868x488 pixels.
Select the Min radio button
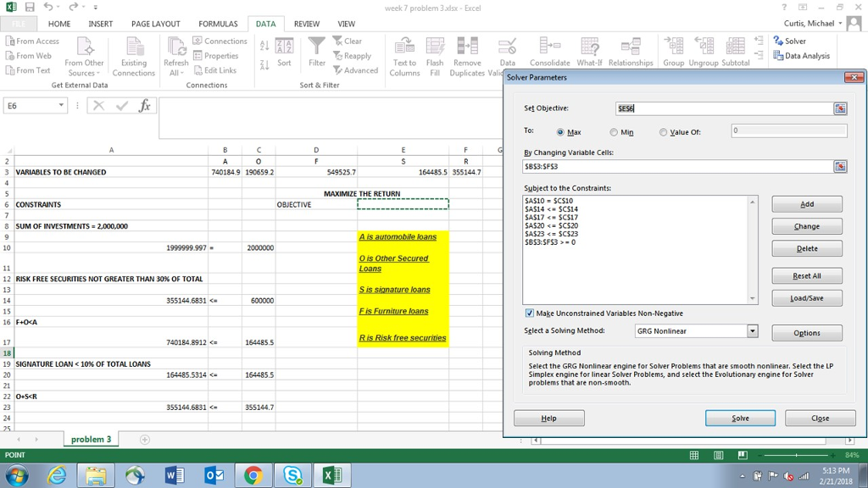(614, 132)
